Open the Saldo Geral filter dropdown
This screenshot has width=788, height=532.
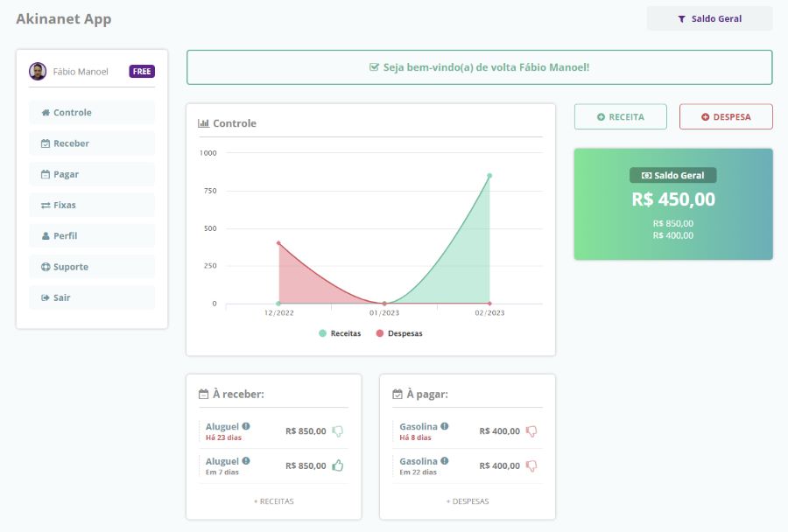[709, 18]
